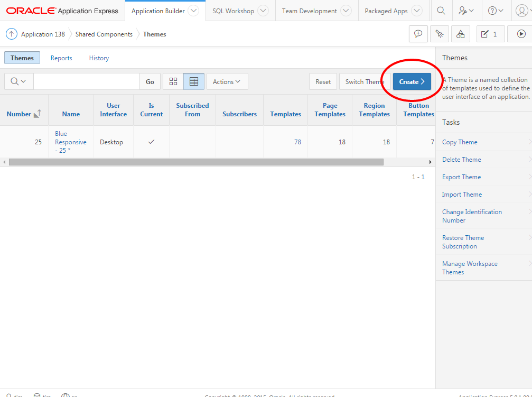Open the Actions dropdown menu

[x=227, y=81]
